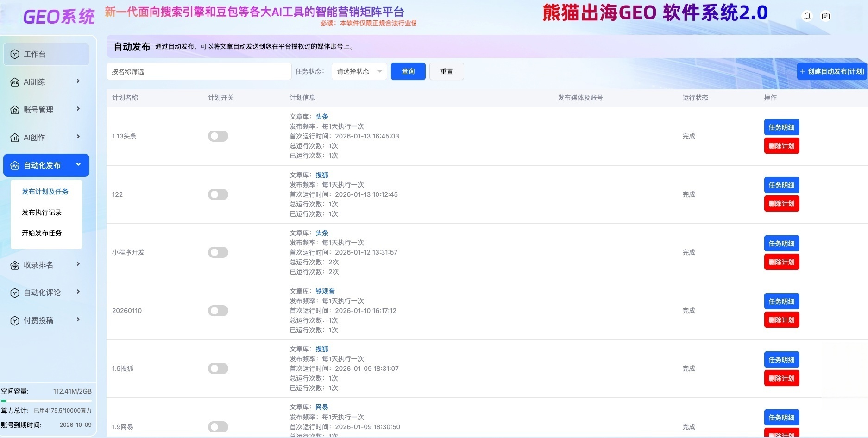Turn on the 20260110 plan switch

click(x=218, y=311)
